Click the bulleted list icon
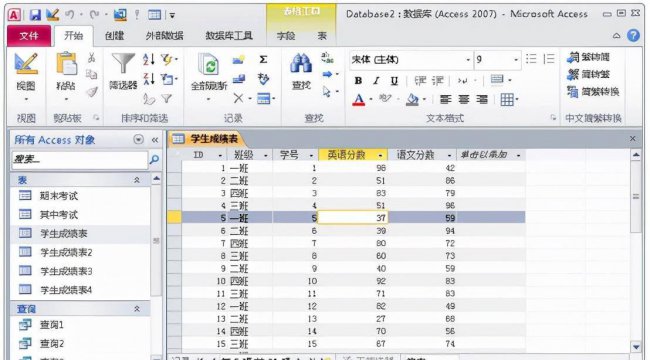650x360 pixels. pos(531,59)
